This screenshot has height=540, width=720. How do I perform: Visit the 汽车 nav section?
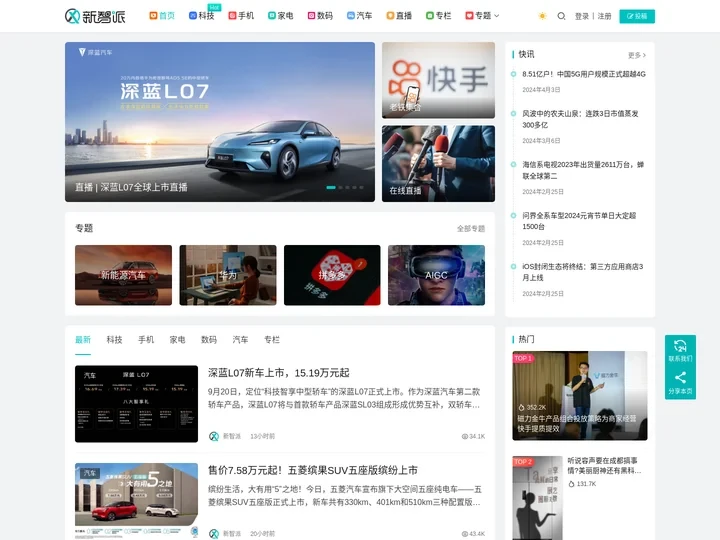(x=360, y=16)
